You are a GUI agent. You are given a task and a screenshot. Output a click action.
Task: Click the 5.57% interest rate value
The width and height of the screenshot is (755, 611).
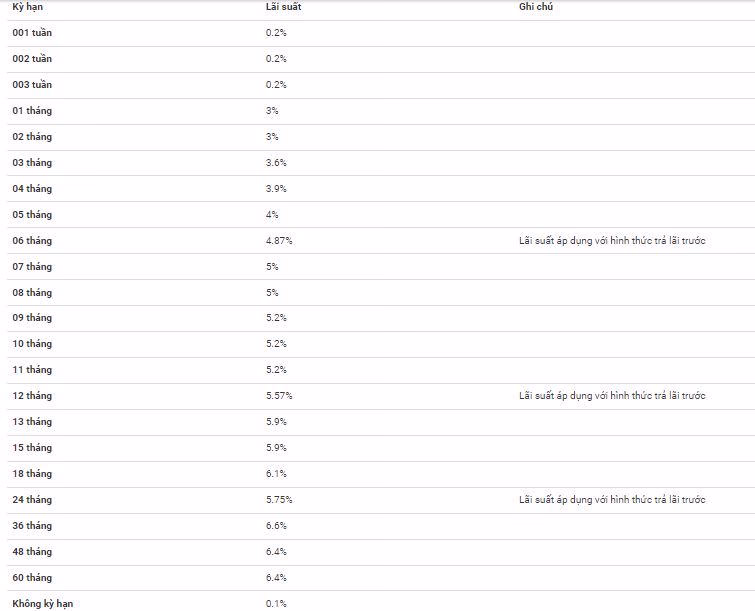279,396
